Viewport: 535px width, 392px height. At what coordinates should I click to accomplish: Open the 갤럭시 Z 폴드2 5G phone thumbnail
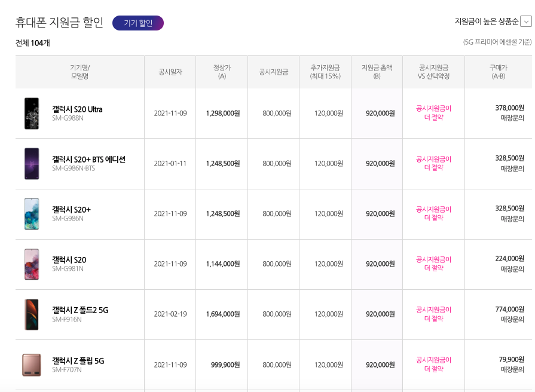point(32,314)
